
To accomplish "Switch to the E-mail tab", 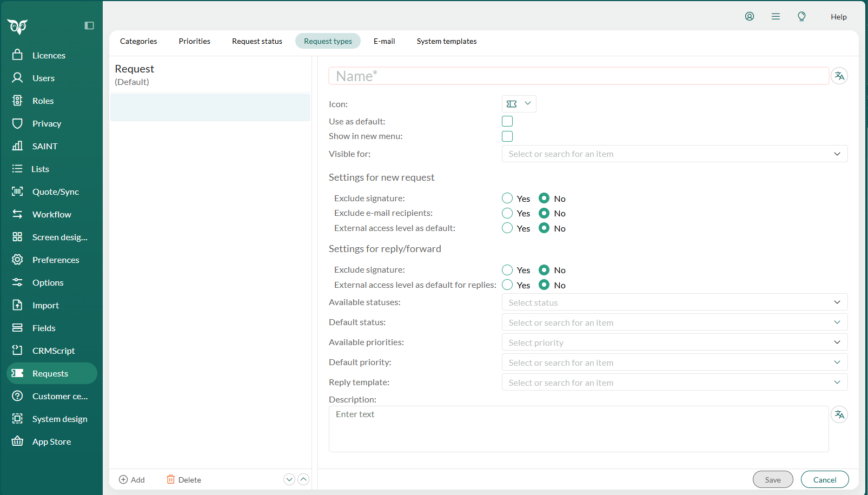I will (x=385, y=41).
